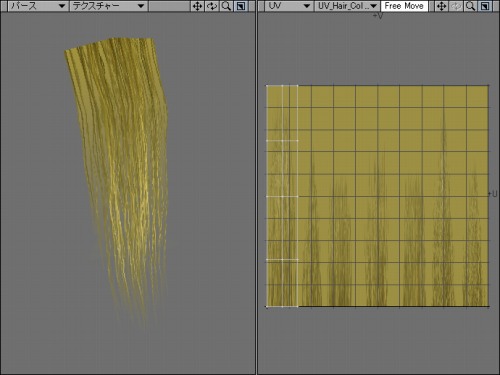
Task: Click the Free Move field
Action: click(404, 6)
